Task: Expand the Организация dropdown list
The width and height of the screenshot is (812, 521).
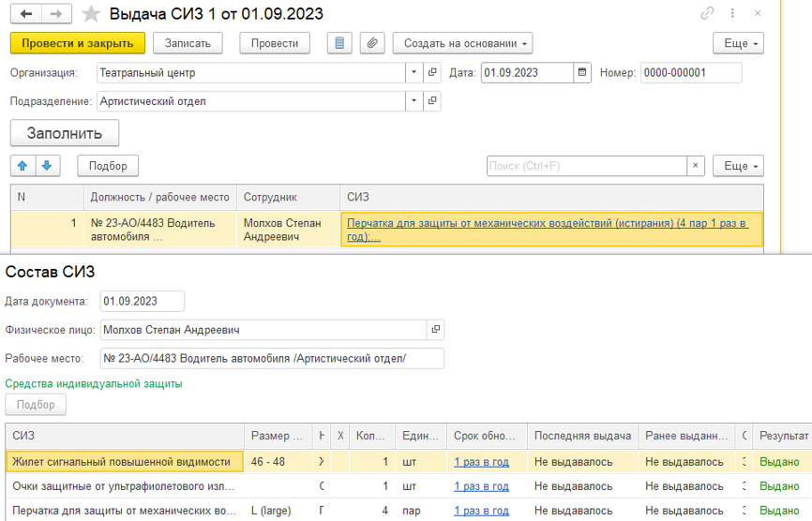Action: [x=414, y=73]
